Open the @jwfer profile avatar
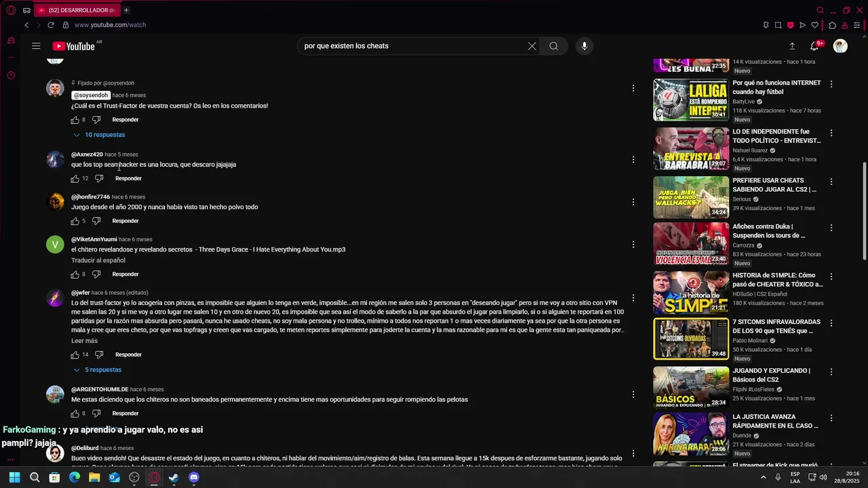 pyautogui.click(x=55, y=298)
